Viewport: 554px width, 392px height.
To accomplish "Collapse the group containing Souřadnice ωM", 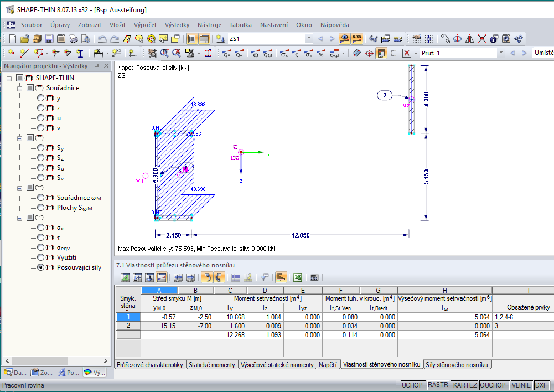I will click(20, 188).
